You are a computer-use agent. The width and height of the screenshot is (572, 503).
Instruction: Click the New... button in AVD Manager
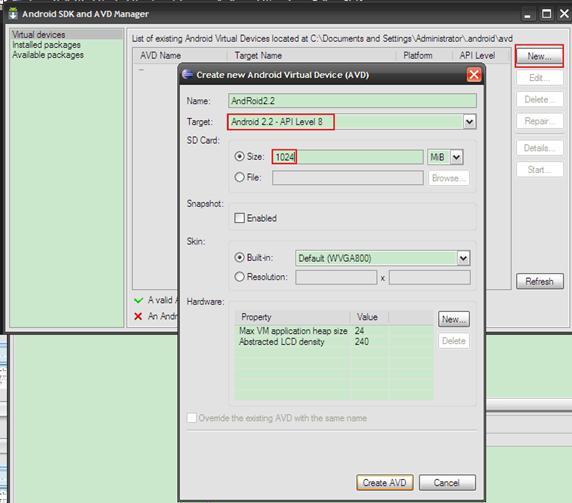(539, 56)
